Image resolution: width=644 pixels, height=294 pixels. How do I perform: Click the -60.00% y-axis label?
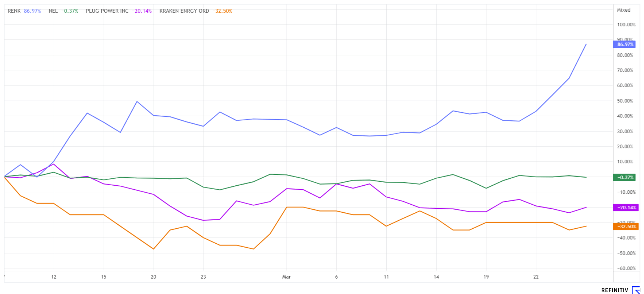click(626, 268)
